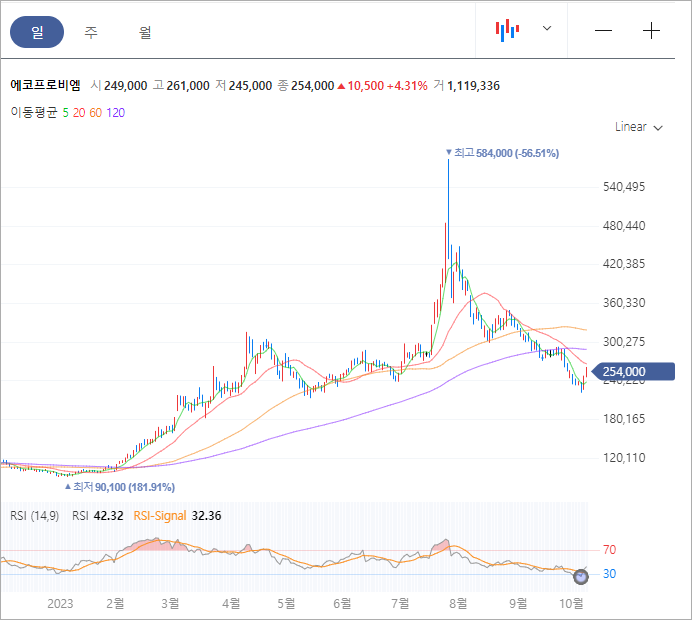692x620 pixels.
Task: Switch to the 월 (monthly) chart tab
Action: coord(145,32)
